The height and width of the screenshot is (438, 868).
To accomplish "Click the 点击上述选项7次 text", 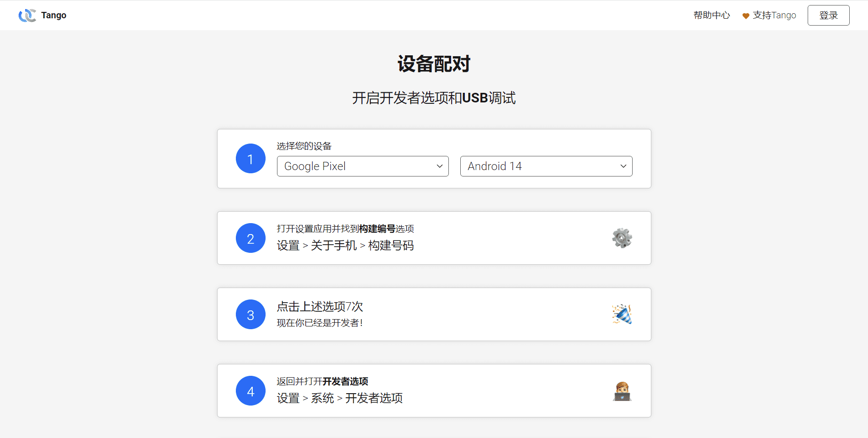I will click(x=320, y=306).
